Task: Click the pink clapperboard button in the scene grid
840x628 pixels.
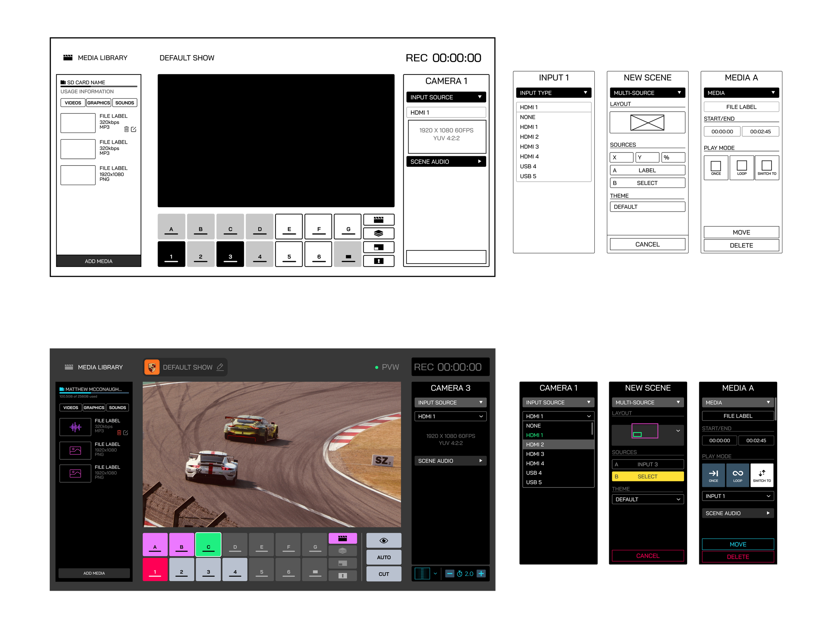Action: coord(342,538)
